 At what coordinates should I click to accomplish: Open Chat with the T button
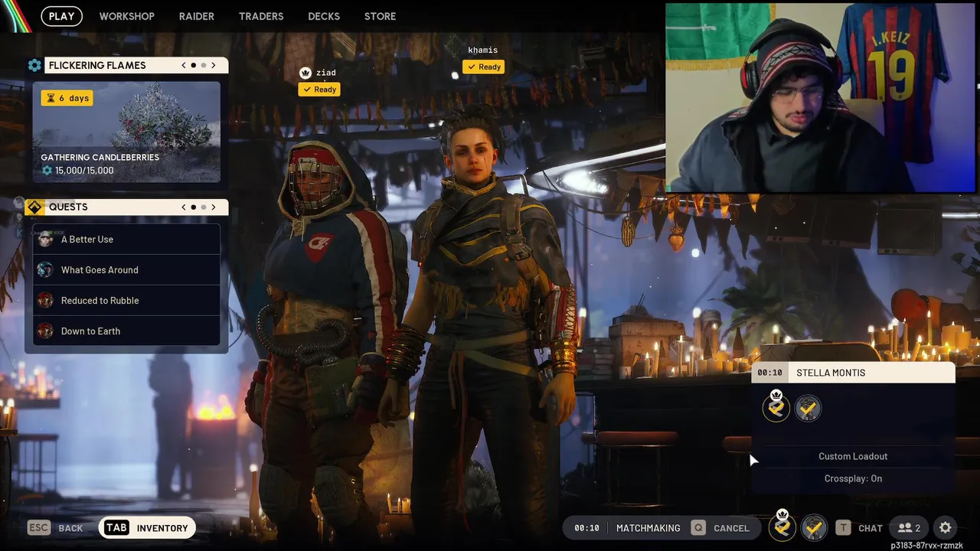859,528
